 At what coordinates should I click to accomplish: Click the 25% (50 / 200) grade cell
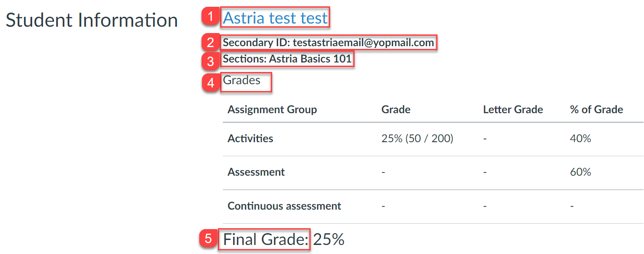tap(417, 139)
